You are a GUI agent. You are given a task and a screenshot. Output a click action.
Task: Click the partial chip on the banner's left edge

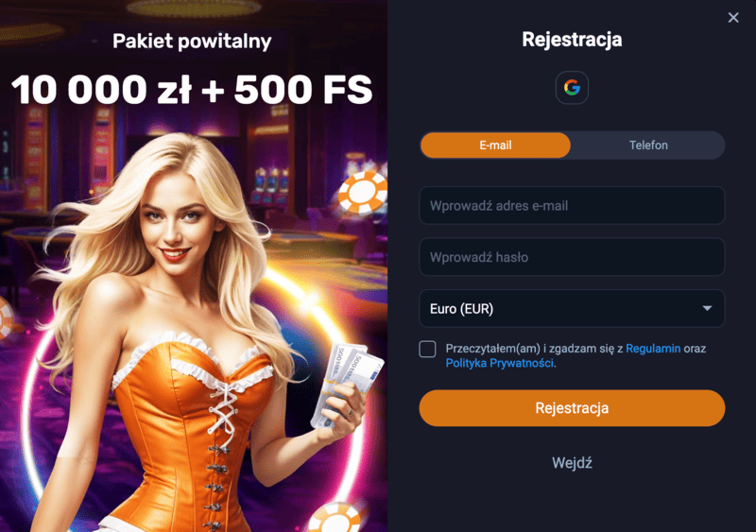(6, 317)
